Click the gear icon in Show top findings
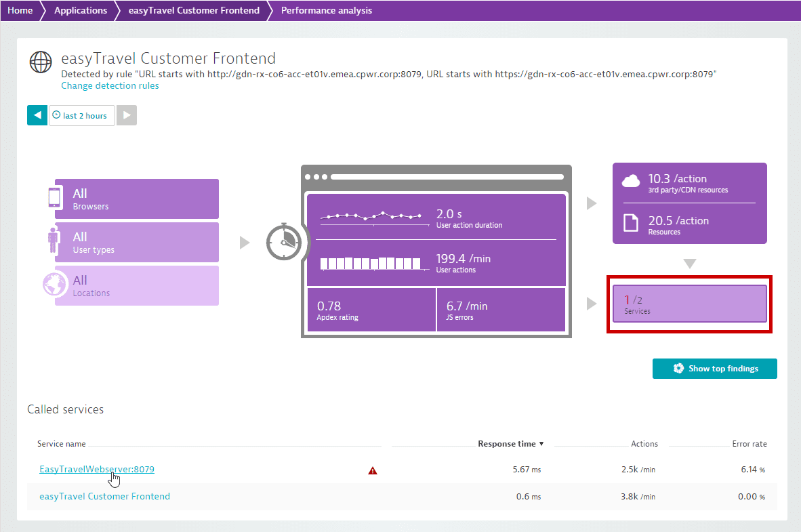Image resolution: width=801 pixels, height=532 pixels. click(x=678, y=369)
